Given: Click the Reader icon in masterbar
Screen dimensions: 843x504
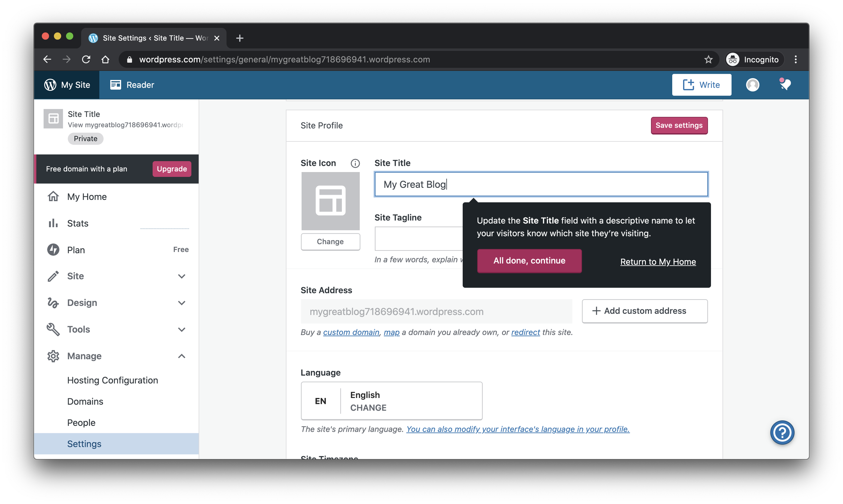Looking at the screenshot, I should tap(115, 85).
